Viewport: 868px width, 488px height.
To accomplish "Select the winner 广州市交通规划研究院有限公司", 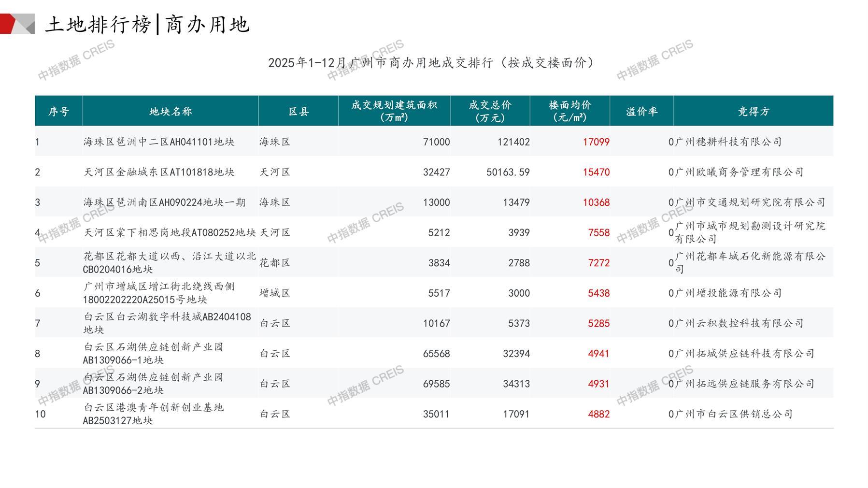I will point(750,202).
